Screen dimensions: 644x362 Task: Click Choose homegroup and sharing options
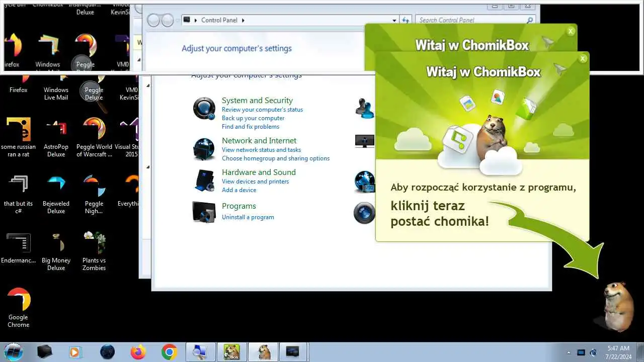pos(276,158)
